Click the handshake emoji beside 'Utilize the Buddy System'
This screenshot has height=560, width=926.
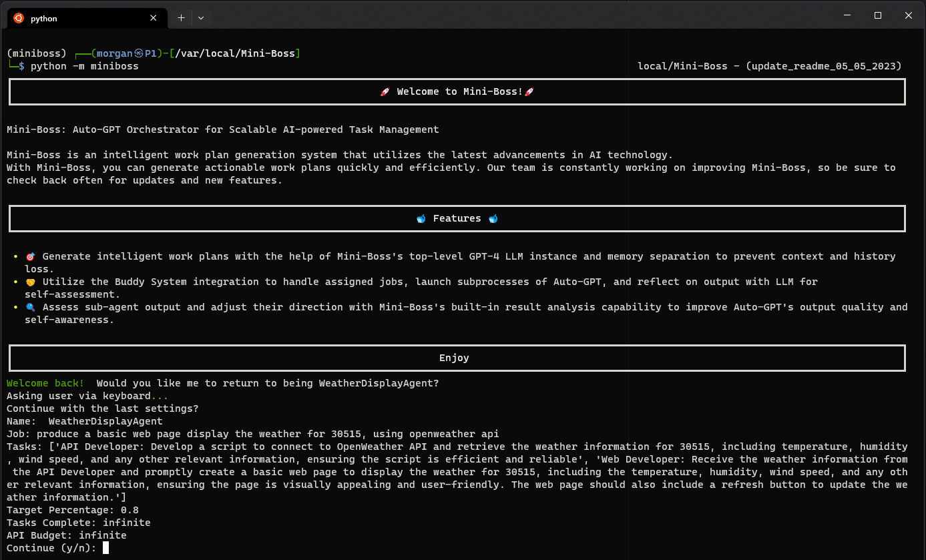[30, 282]
